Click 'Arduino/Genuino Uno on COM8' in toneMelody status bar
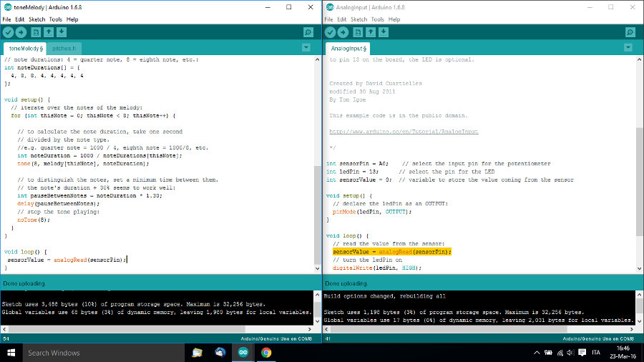 (x=276, y=339)
